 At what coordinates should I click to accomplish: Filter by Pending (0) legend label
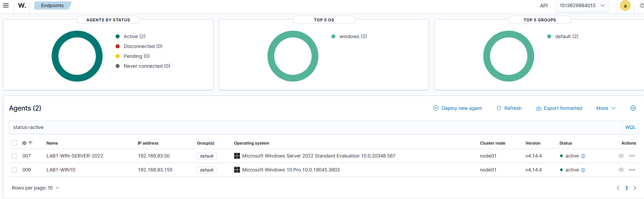(137, 56)
